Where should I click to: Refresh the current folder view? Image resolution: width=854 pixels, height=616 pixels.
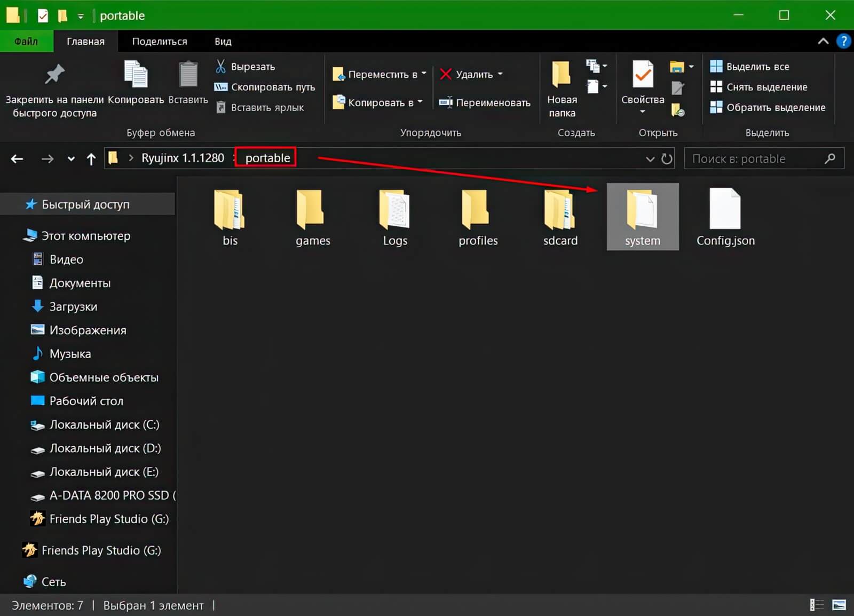tap(667, 159)
